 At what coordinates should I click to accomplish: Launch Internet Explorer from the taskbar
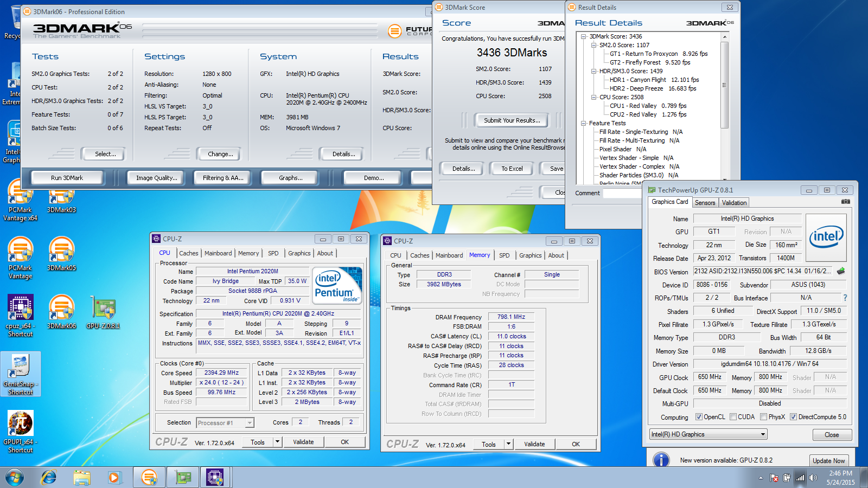pyautogui.click(x=49, y=478)
